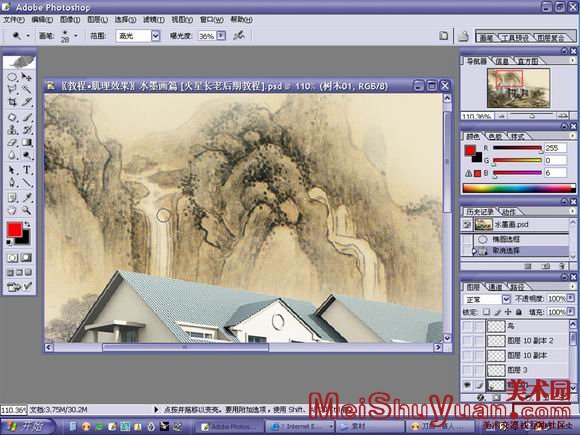The width and height of the screenshot is (580, 435).
Task: Open the 曝光度 exposure slider arrow
Action: (x=221, y=36)
